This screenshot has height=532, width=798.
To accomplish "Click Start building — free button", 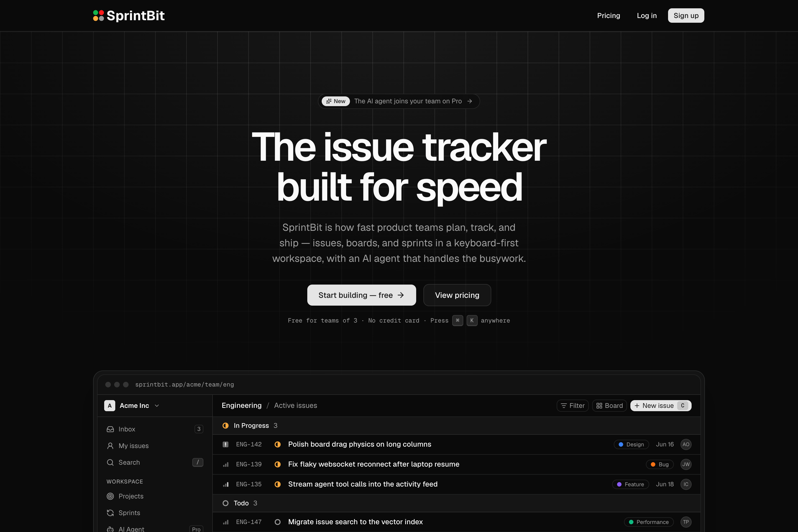I will point(361,295).
